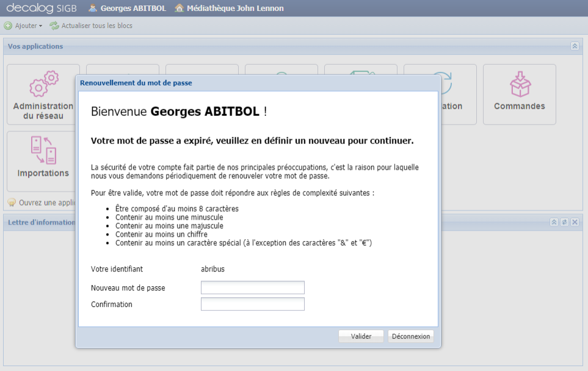Open the Commandes application
This screenshot has width=588, height=371.
(x=518, y=95)
